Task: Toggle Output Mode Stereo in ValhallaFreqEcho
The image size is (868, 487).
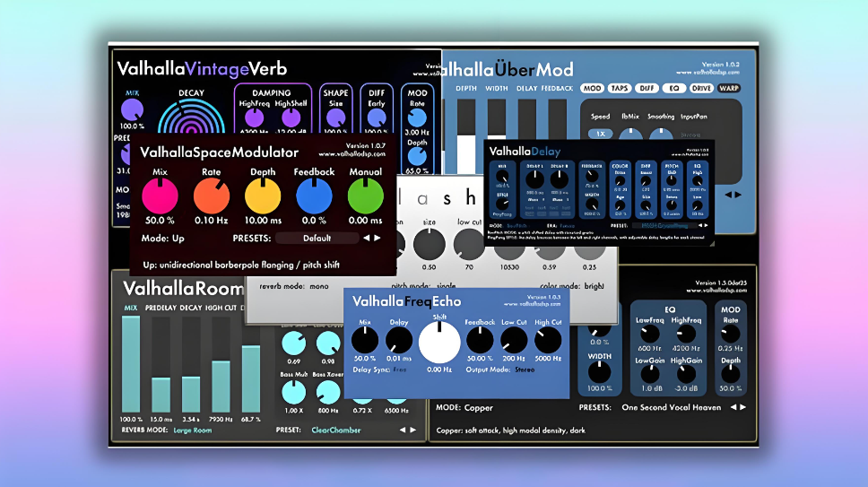Action: click(525, 370)
